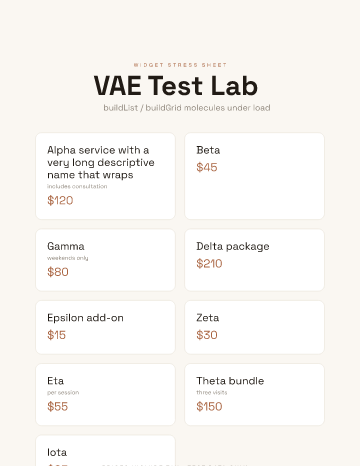The width and height of the screenshot is (360, 466).
Task: Select the $150 Theta bundle price
Action: pyautogui.click(x=209, y=407)
